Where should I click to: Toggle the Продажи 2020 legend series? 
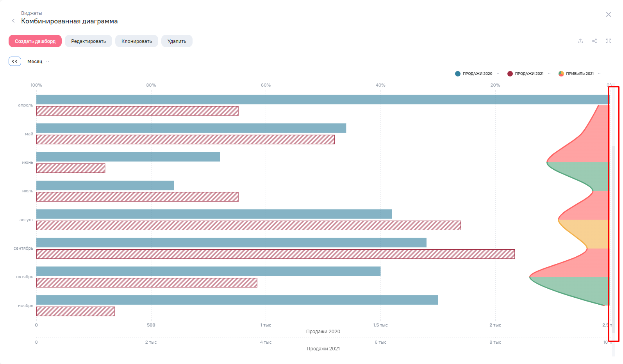pyautogui.click(x=473, y=74)
